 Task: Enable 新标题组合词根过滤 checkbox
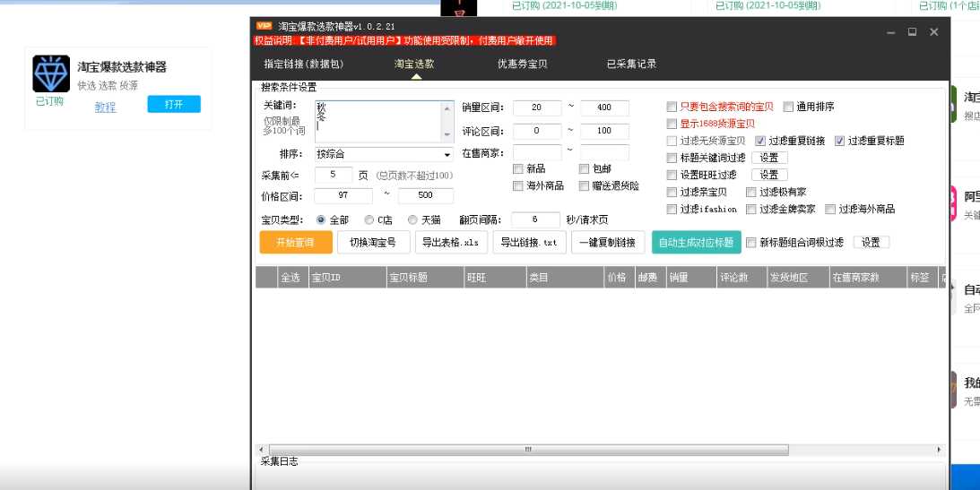tap(751, 242)
